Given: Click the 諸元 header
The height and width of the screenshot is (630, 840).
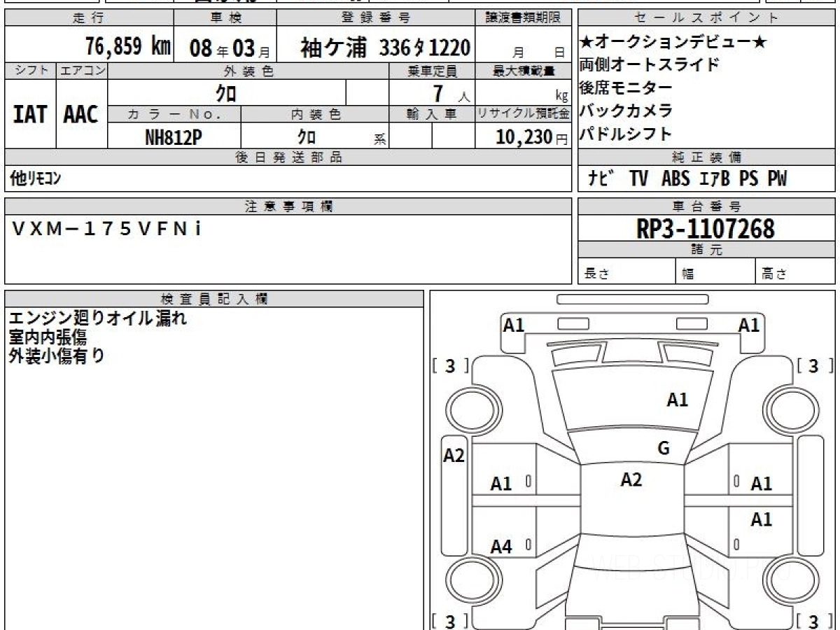Looking at the screenshot, I should point(707,250).
